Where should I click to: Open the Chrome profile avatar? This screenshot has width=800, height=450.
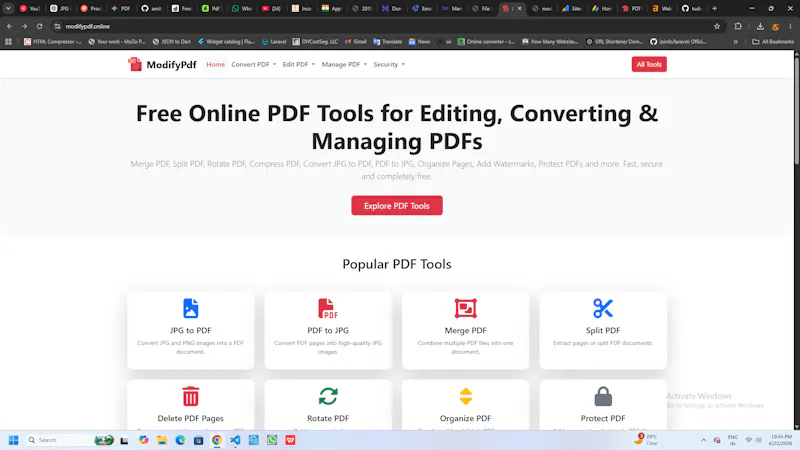[x=776, y=26]
